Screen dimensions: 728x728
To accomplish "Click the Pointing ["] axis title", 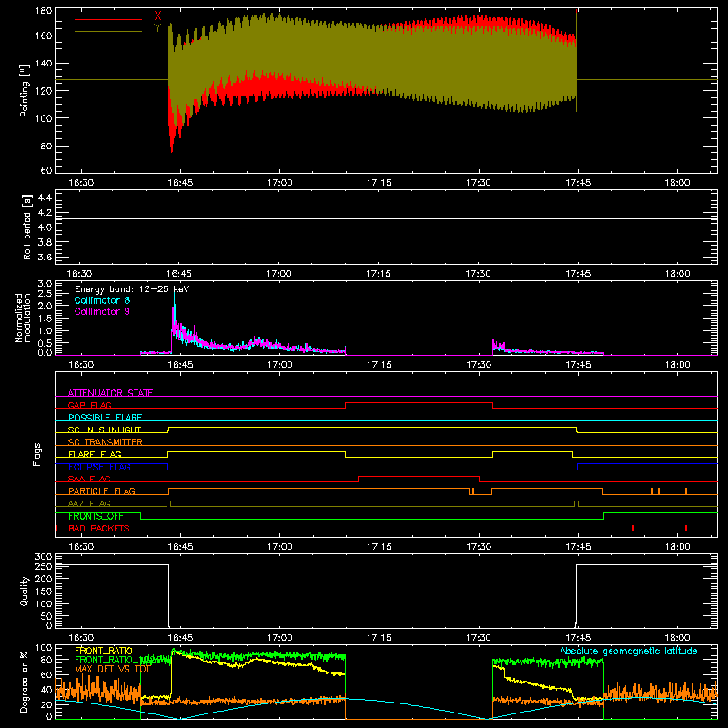I will point(25,90).
